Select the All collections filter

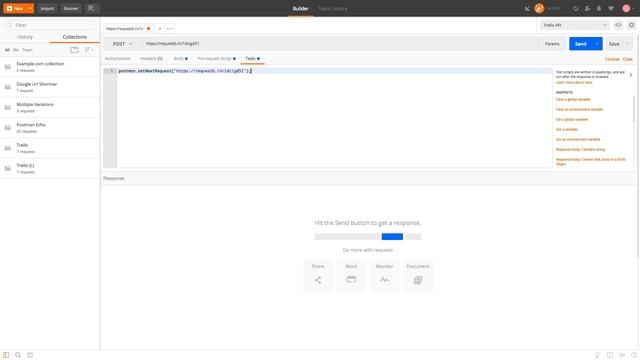tap(7, 50)
